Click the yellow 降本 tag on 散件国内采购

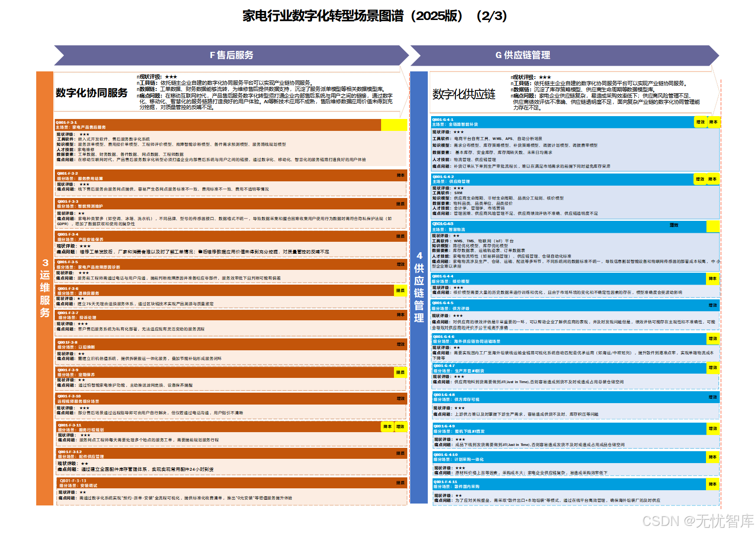click(x=713, y=484)
